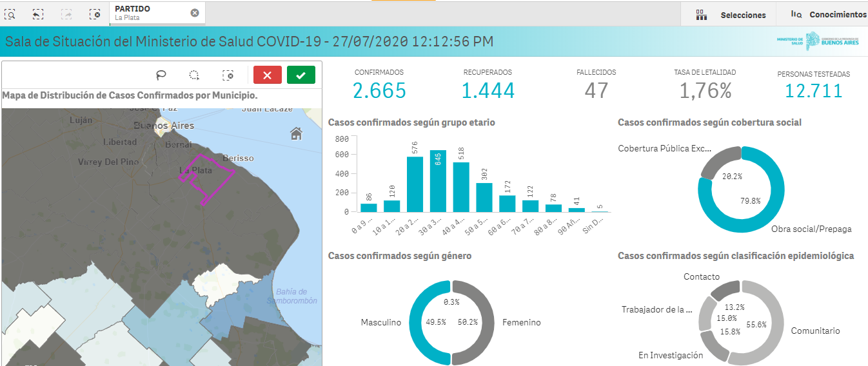Click the Femenino gender label
This screenshot has width=868, height=366.
(x=521, y=322)
